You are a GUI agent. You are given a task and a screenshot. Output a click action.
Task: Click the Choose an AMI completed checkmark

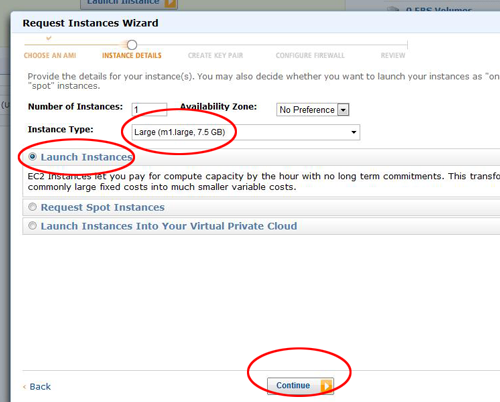(x=49, y=38)
